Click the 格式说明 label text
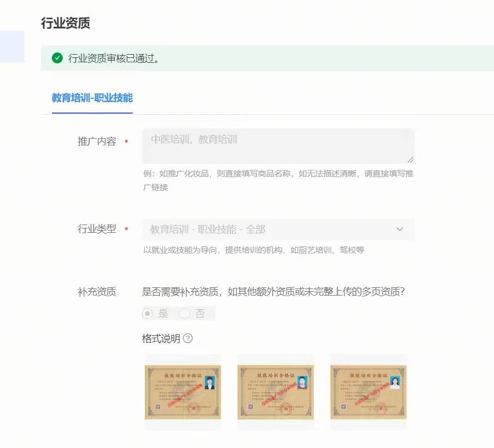The width and height of the screenshot is (494, 448). [160, 339]
